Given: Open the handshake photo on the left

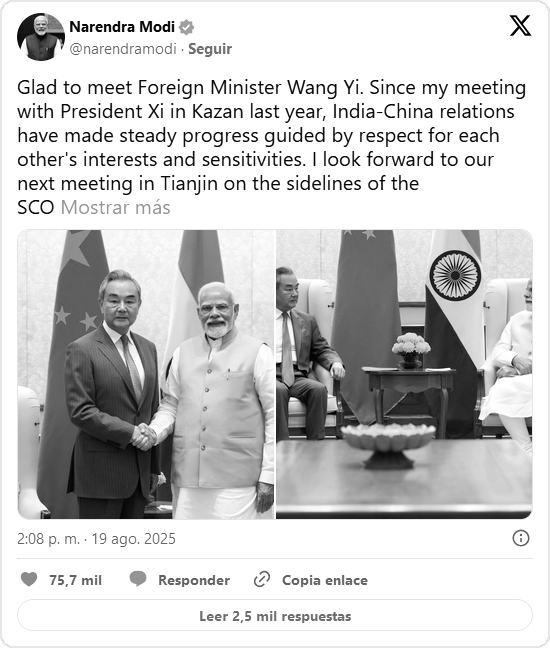Looking at the screenshot, I should [x=146, y=374].
